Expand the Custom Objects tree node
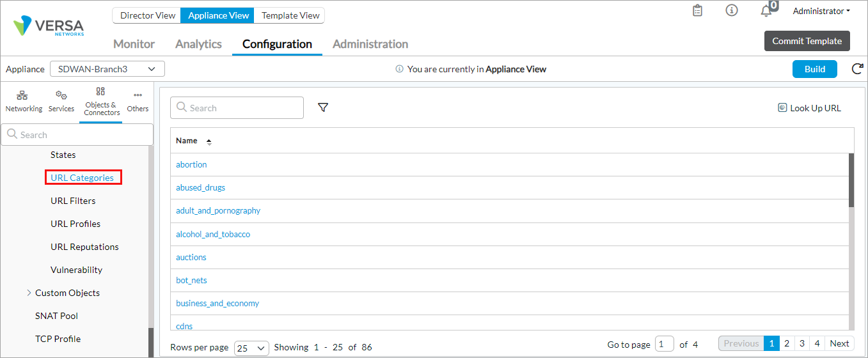The image size is (868, 358). click(x=29, y=293)
